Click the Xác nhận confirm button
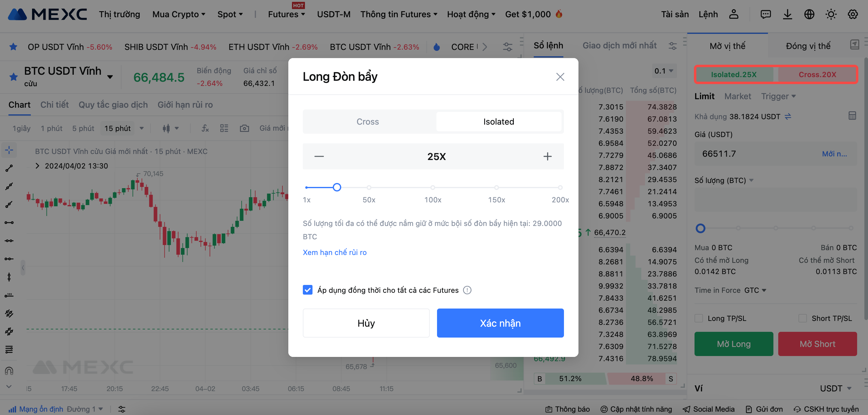This screenshot has height=415, width=868. [x=500, y=323]
